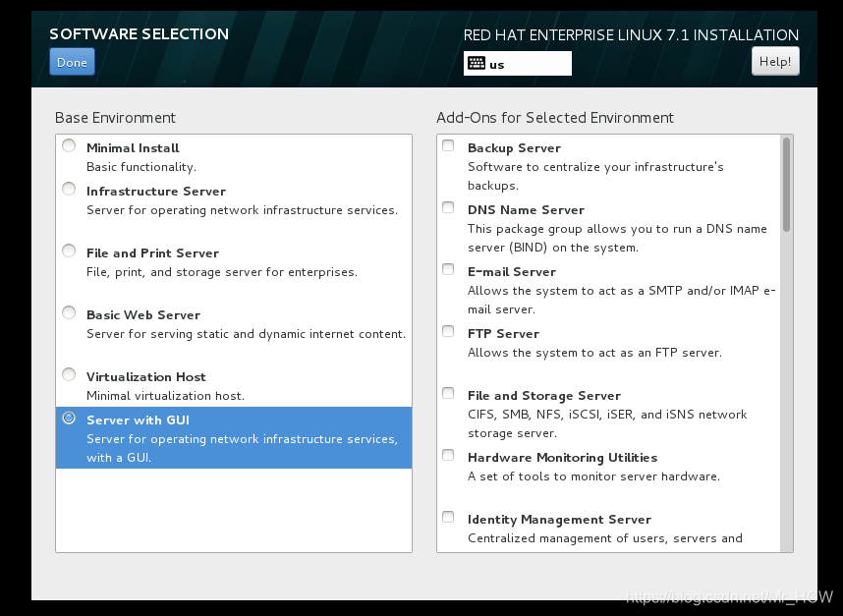Select Infrastructure Server radio button
The height and width of the screenshot is (616, 843).
click(x=69, y=189)
